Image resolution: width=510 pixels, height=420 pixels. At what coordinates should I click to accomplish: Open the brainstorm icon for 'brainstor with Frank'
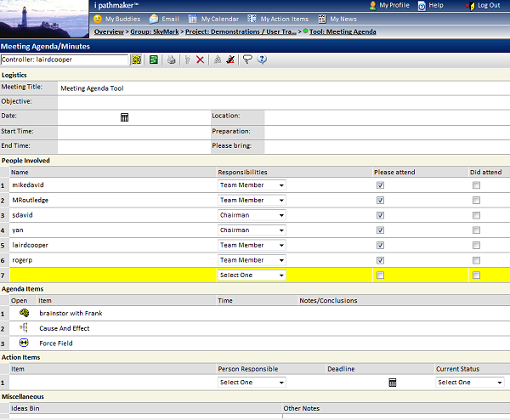pyautogui.click(x=24, y=313)
